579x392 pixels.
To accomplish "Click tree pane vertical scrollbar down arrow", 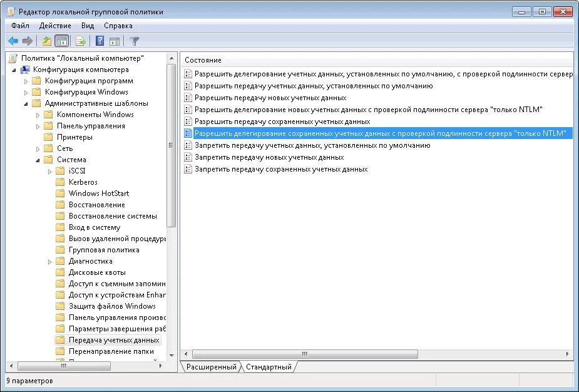I will click(172, 355).
